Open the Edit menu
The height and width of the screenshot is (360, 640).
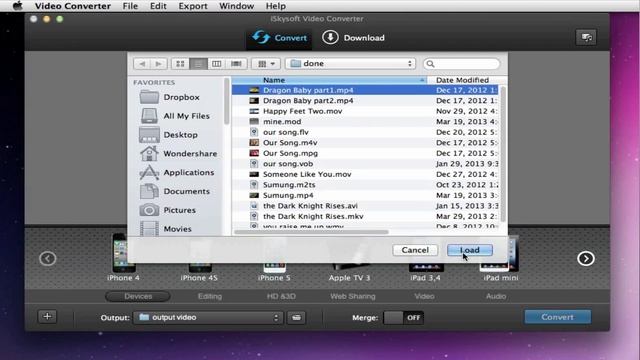[158, 6]
